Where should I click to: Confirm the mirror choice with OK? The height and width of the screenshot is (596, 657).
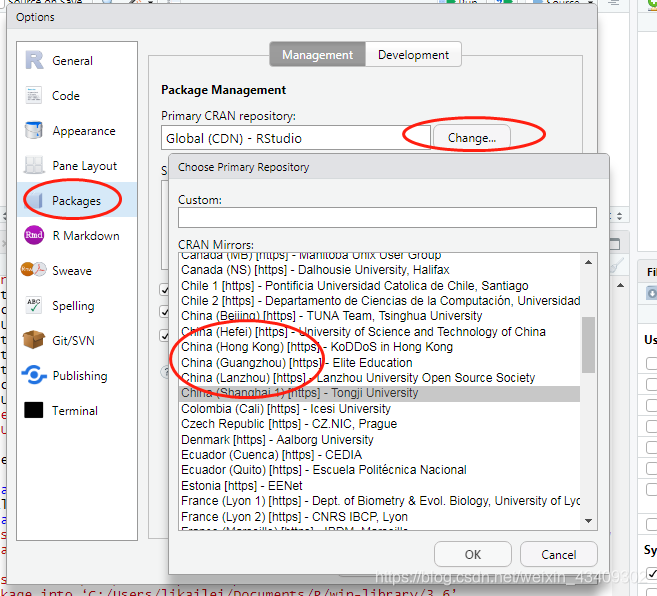(x=473, y=555)
